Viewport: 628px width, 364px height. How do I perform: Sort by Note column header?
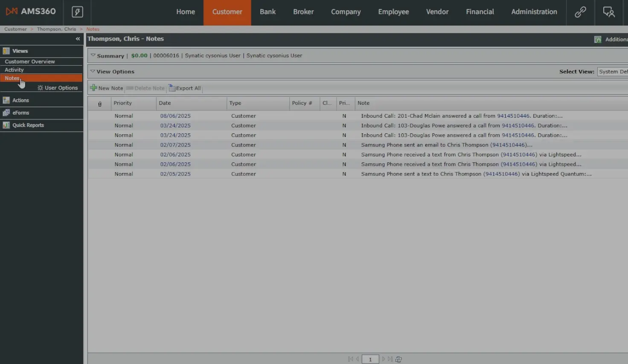[491, 103]
